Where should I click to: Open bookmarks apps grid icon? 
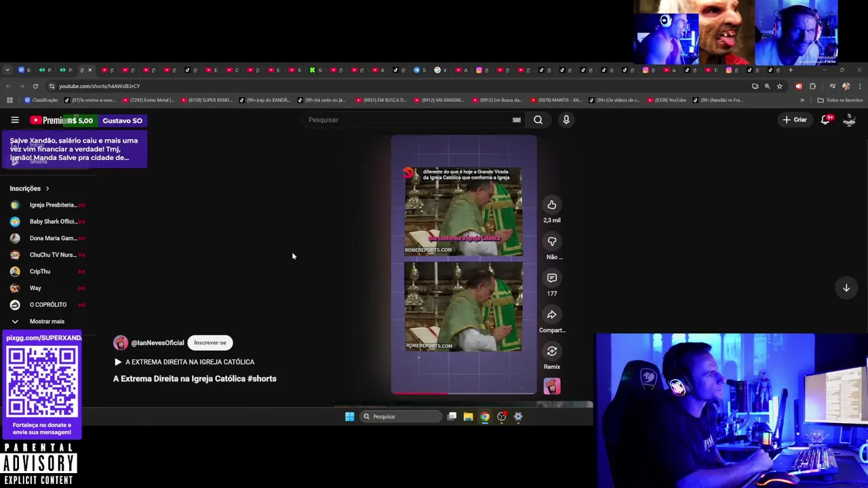click(9, 100)
